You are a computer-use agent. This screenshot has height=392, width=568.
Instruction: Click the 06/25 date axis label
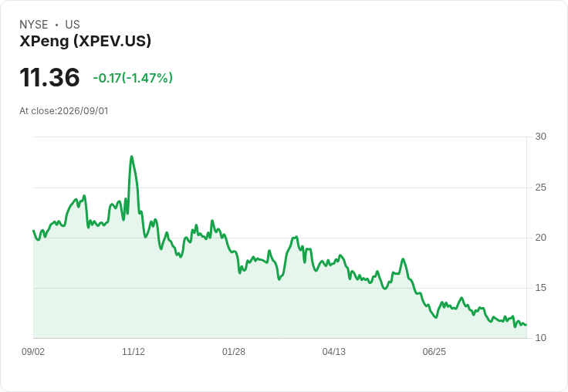(x=434, y=352)
